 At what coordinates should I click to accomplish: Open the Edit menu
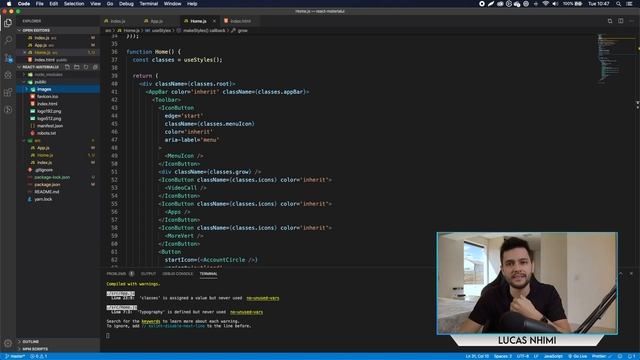click(x=53, y=4)
